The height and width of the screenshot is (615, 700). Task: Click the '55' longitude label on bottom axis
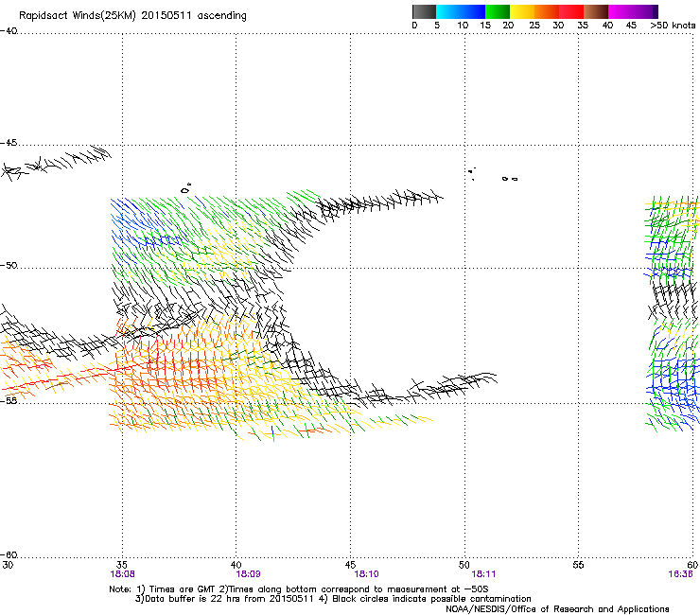pos(578,565)
